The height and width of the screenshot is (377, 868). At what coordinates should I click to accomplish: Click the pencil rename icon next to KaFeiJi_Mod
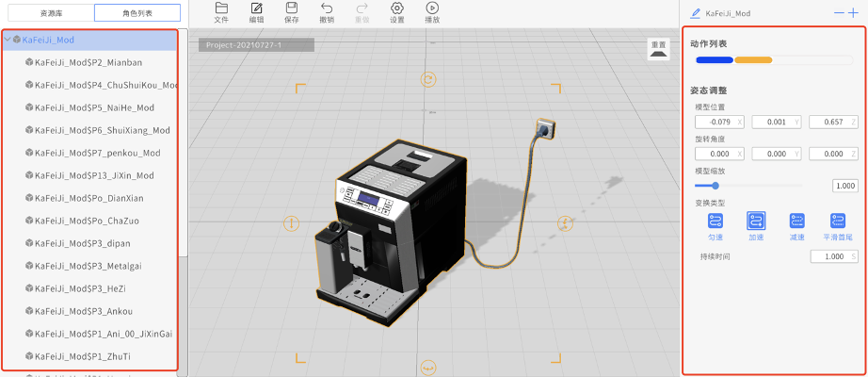click(x=696, y=13)
